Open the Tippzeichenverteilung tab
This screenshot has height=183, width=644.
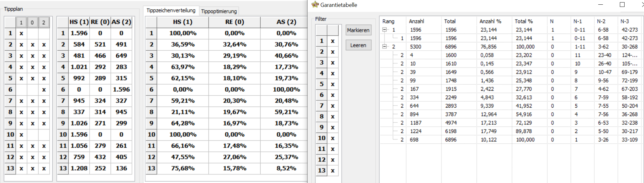point(171,10)
